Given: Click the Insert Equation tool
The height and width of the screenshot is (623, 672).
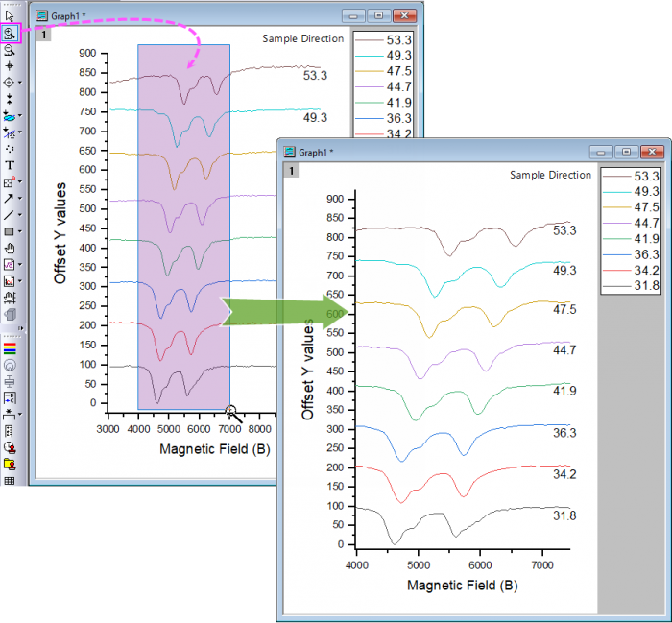Looking at the screenshot, I should 9,265.
